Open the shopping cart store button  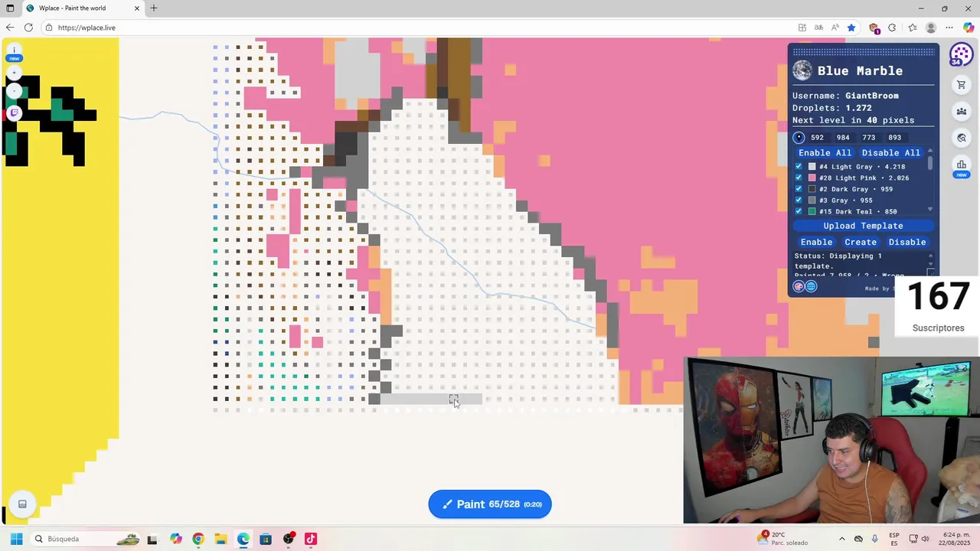pyautogui.click(x=962, y=85)
